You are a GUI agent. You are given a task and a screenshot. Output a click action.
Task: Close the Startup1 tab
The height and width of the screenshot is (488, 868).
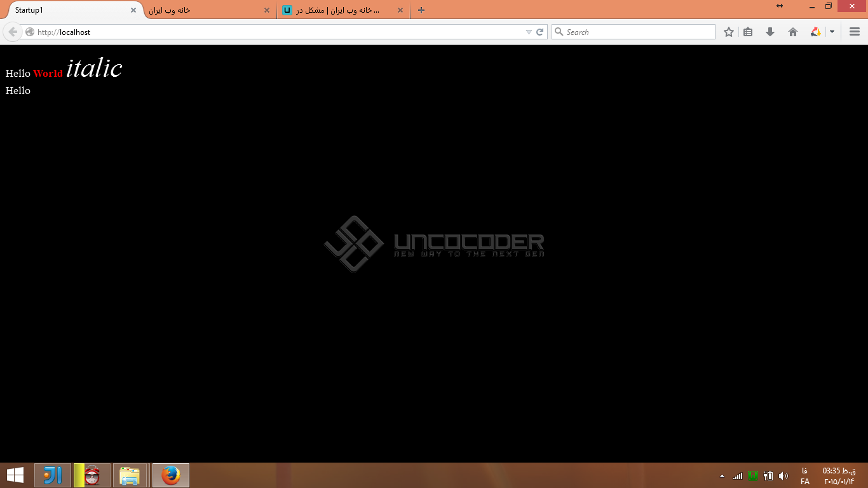(133, 10)
